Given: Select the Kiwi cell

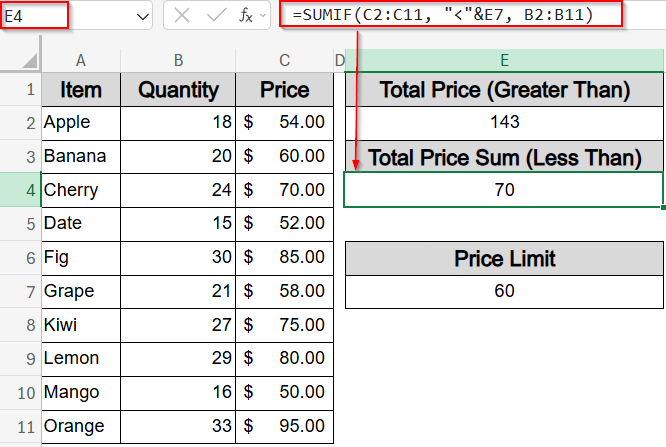Looking at the screenshot, I should point(81,325).
